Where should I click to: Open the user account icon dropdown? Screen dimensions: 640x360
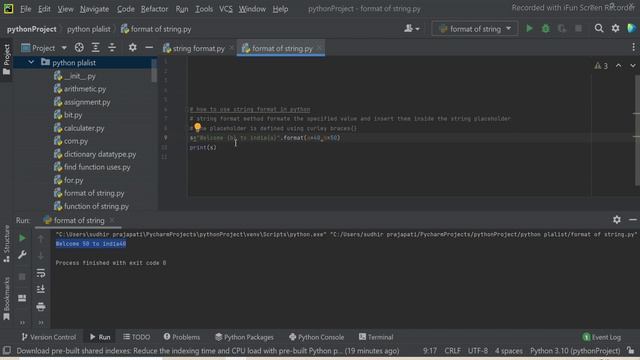coord(411,29)
